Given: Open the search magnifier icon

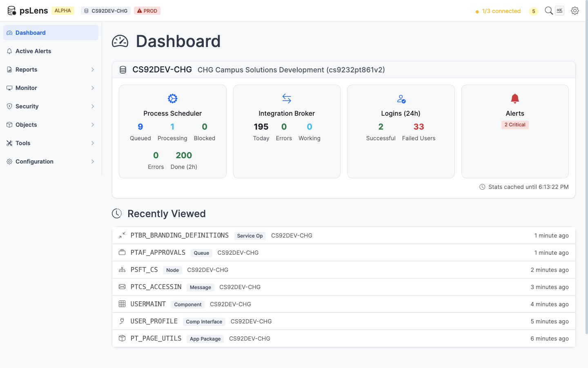Looking at the screenshot, I should [549, 11].
